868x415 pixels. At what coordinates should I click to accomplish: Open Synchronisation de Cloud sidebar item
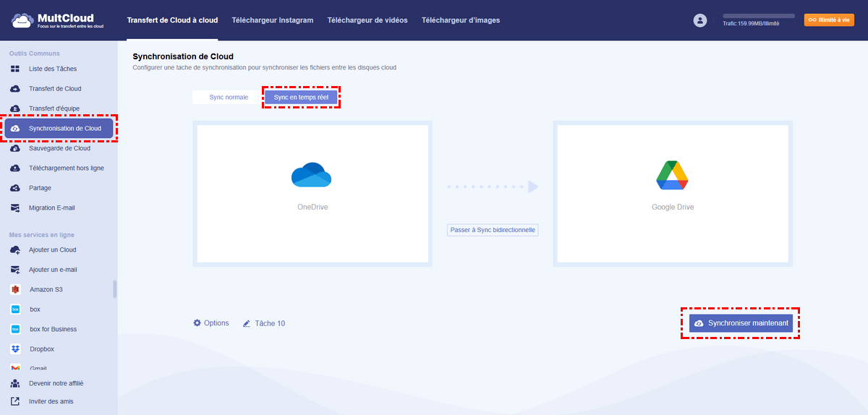(x=59, y=129)
